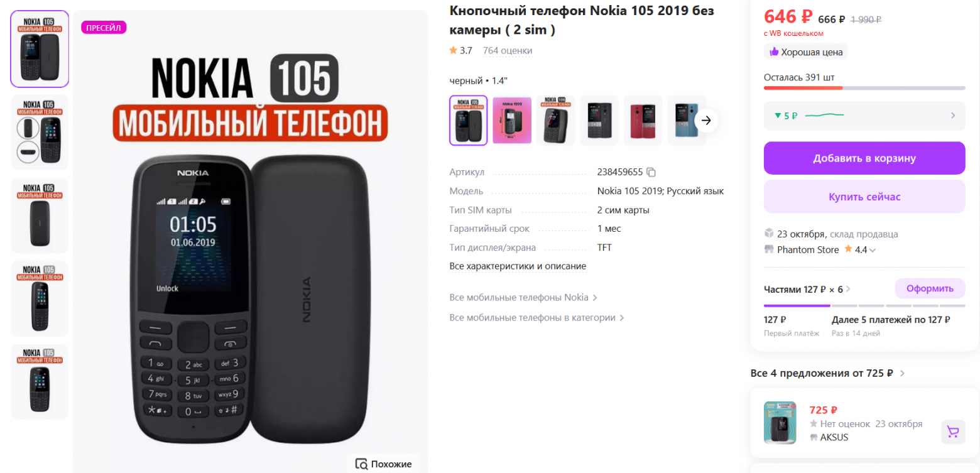
Task: Open 764 оценки reviews link
Action: pyautogui.click(x=508, y=50)
